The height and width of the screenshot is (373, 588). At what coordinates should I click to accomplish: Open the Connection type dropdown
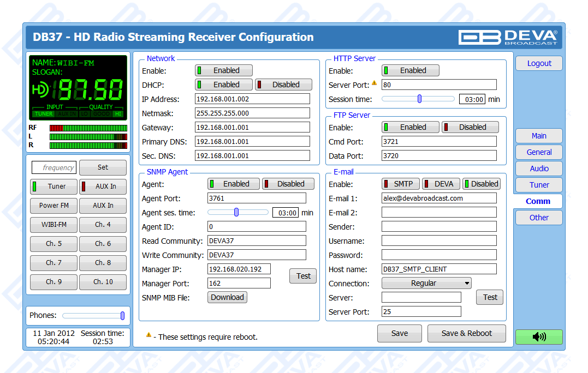coord(426,283)
